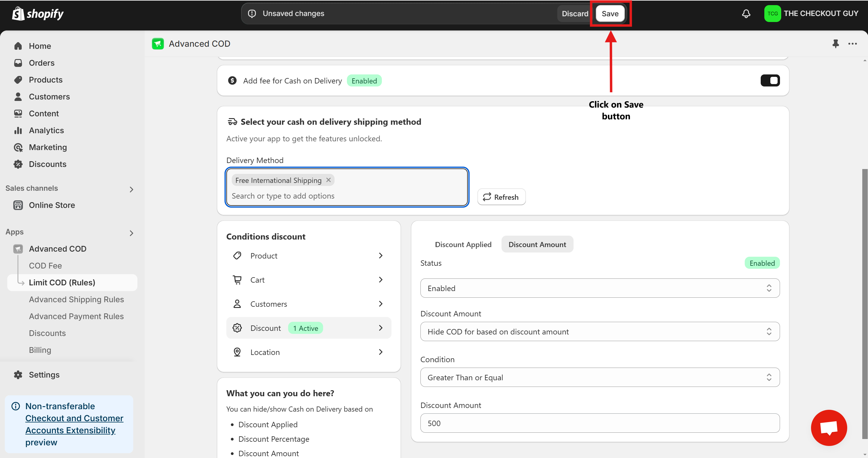This screenshot has height=458, width=868.
Task: Pin the Advanced COD app
Action: [835, 44]
